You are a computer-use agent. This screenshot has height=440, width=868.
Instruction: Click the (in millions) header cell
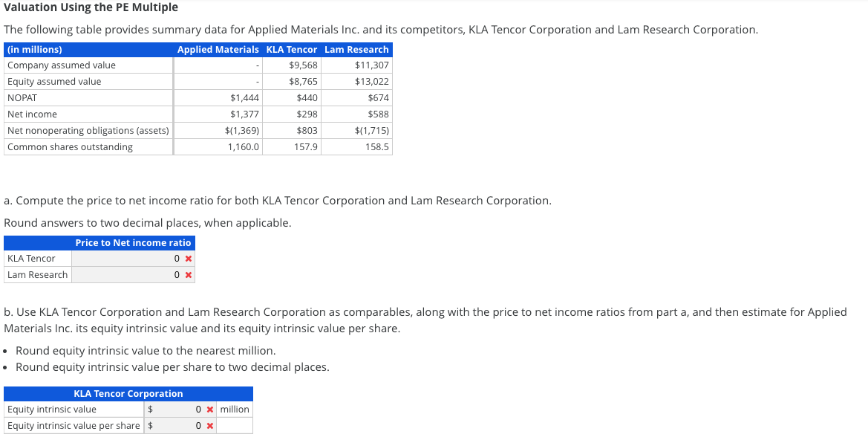tap(32, 49)
